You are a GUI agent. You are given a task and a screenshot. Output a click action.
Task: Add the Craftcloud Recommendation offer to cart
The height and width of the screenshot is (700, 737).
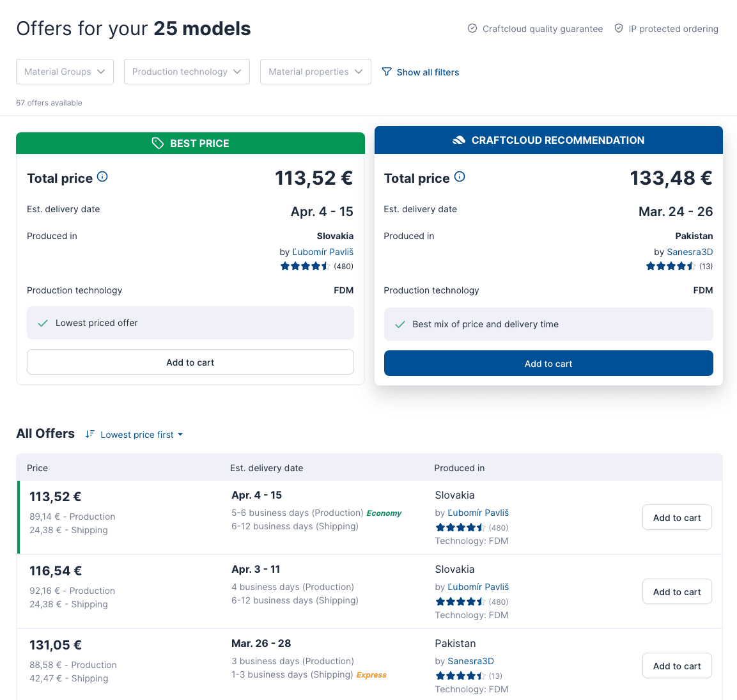[x=548, y=363]
